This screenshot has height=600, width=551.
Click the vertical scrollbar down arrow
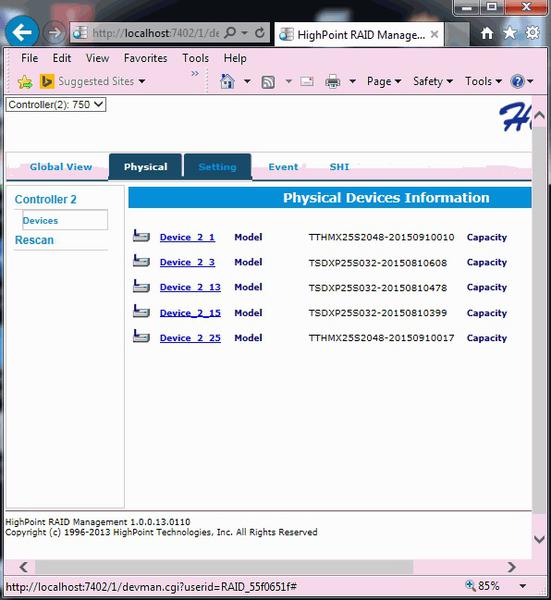pyautogui.click(x=539, y=540)
